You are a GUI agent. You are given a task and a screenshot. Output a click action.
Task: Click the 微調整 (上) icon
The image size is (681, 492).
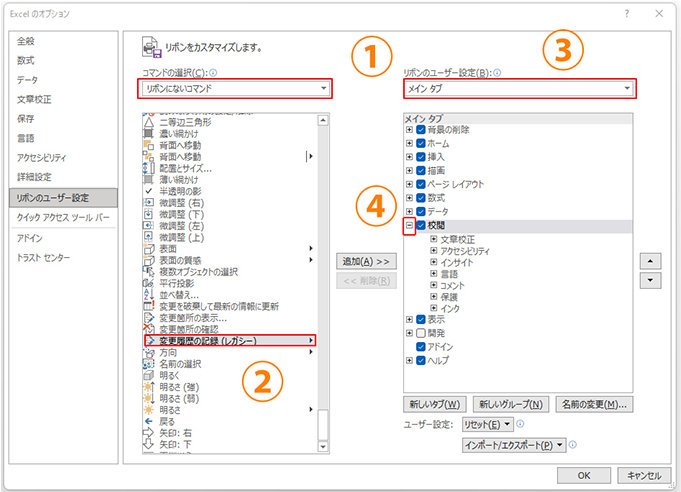coord(149,237)
